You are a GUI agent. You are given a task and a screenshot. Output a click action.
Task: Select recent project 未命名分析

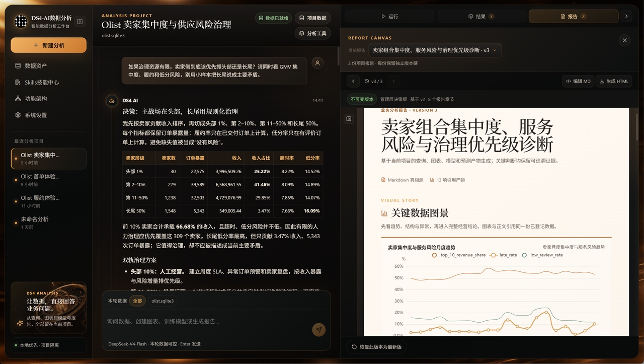[48, 223]
